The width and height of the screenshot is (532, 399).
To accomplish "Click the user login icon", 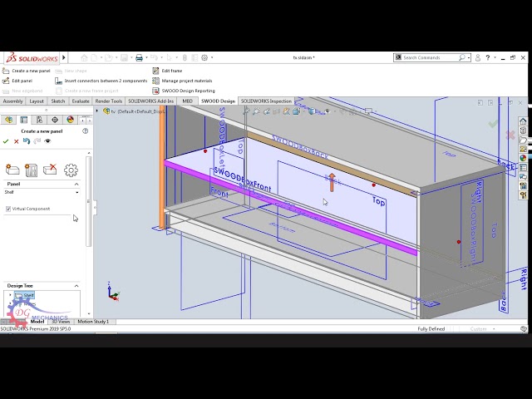I will (x=478, y=58).
